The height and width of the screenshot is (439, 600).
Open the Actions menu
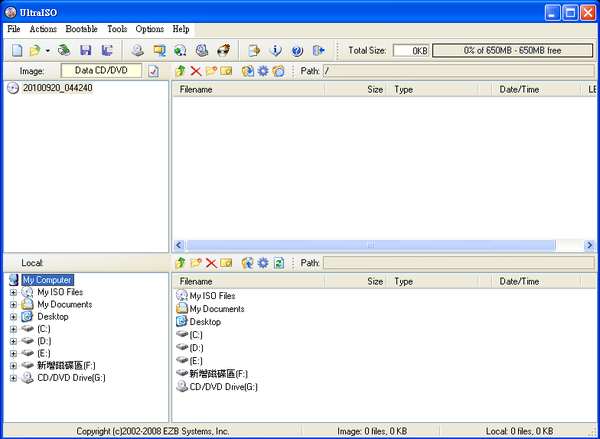tap(43, 29)
